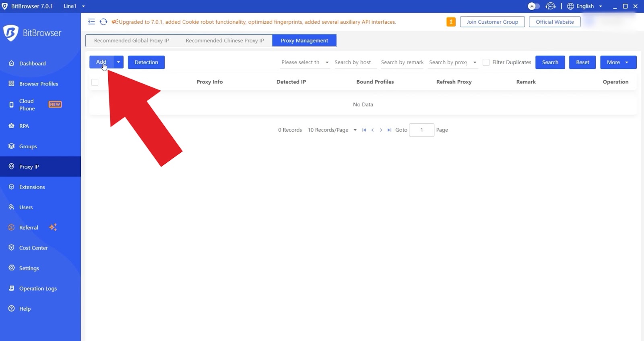This screenshot has width=644, height=341.
Task: Toggle the dark/light theme switch
Action: click(534, 6)
